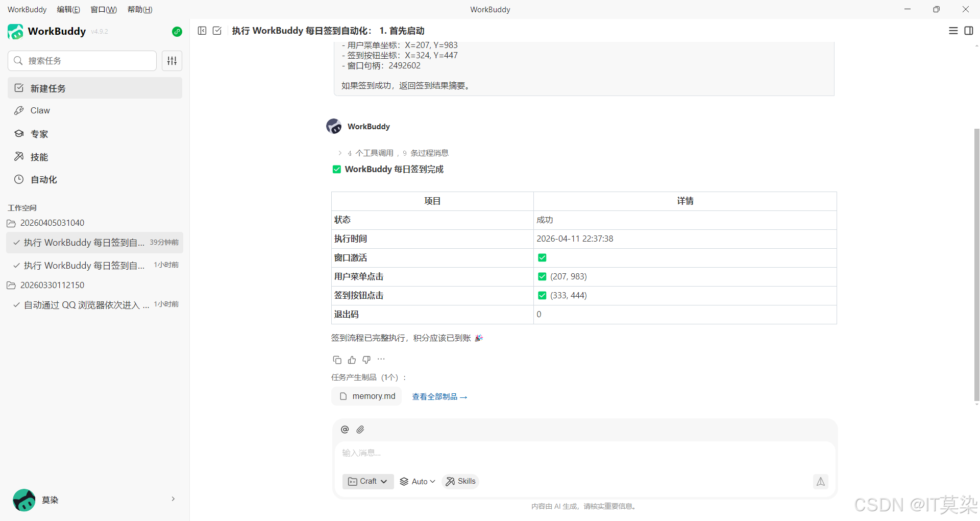Expand the tool calls summary chevron
This screenshot has width=980, height=521.
[x=340, y=153]
